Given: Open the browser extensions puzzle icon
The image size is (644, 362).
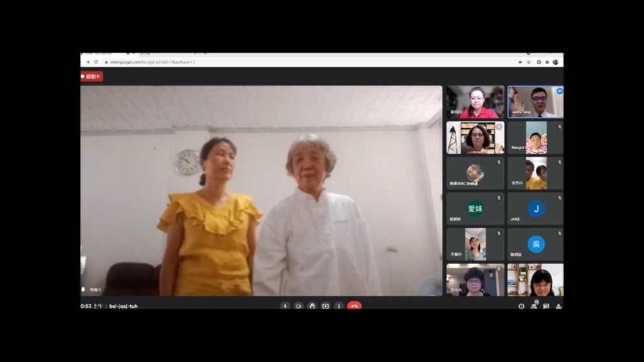Looking at the screenshot, I should (547, 62).
